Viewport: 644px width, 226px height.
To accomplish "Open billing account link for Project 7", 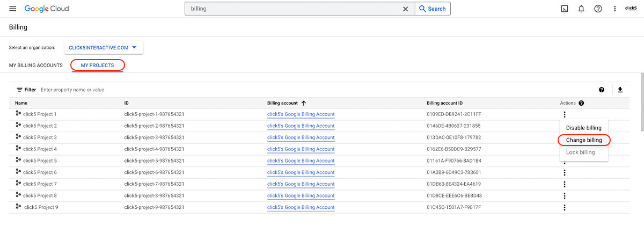I will click(x=301, y=184).
